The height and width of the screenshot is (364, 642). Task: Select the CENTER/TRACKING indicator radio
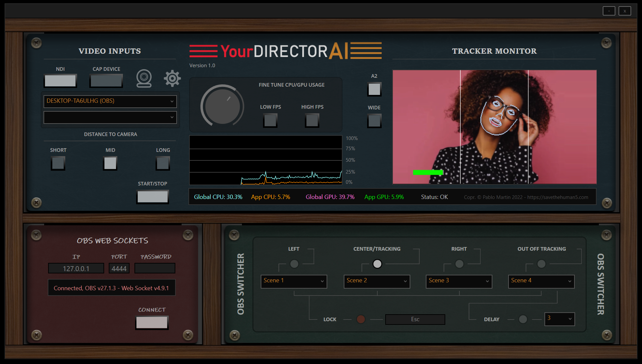coord(377,264)
